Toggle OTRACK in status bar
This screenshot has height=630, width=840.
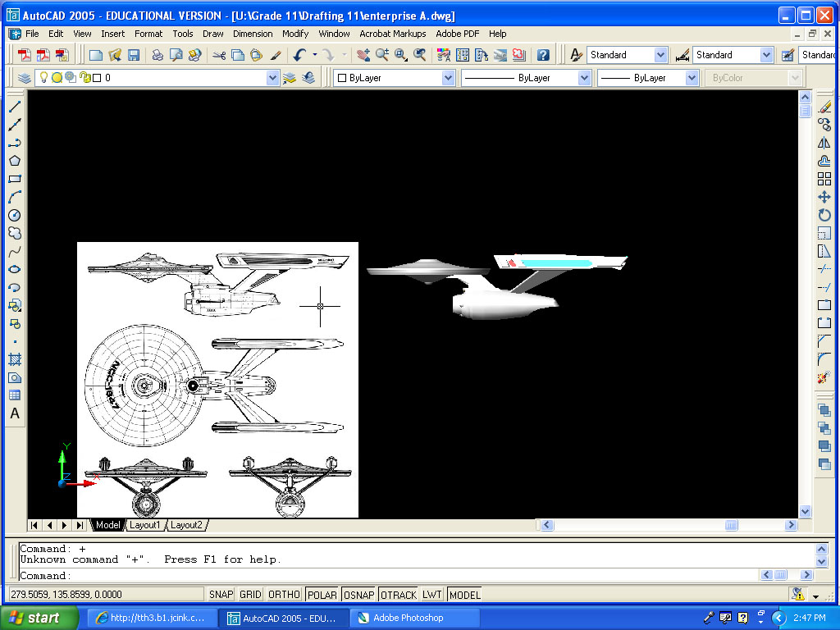[x=398, y=595]
